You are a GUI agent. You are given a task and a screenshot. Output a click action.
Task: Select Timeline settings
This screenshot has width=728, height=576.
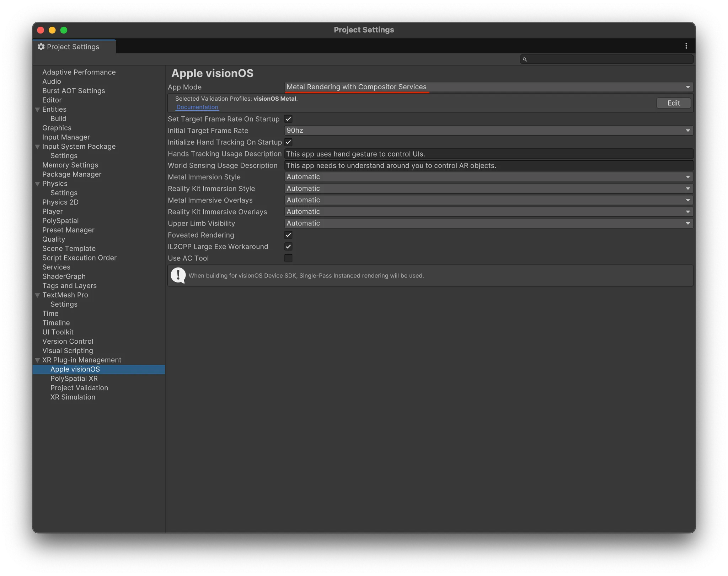pos(56,323)
